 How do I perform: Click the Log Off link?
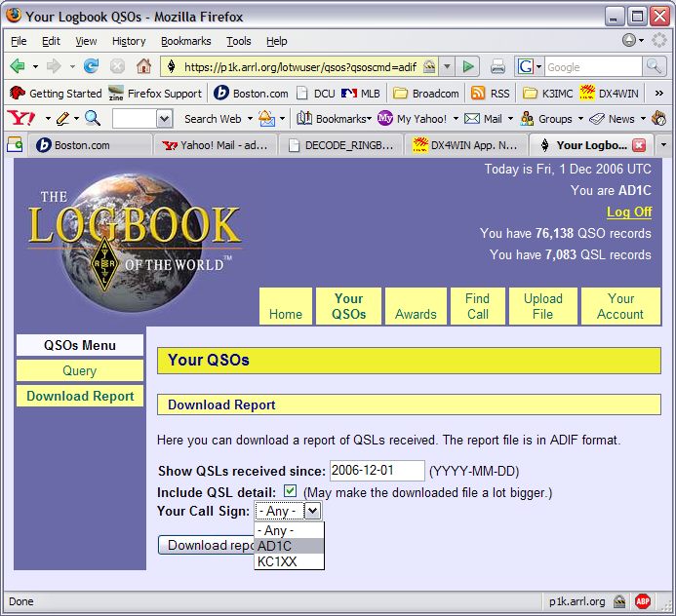629,212
